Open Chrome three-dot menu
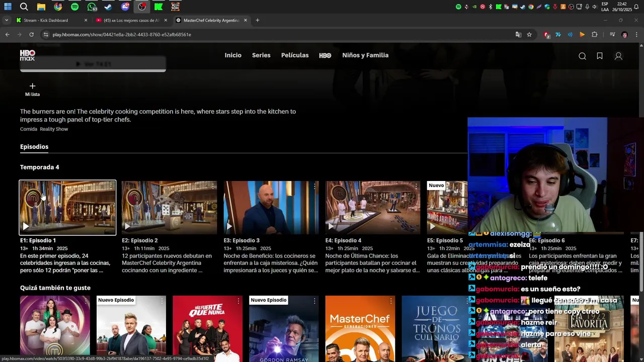This screenshot has width=644, height=362. click(x=636, y=35)
